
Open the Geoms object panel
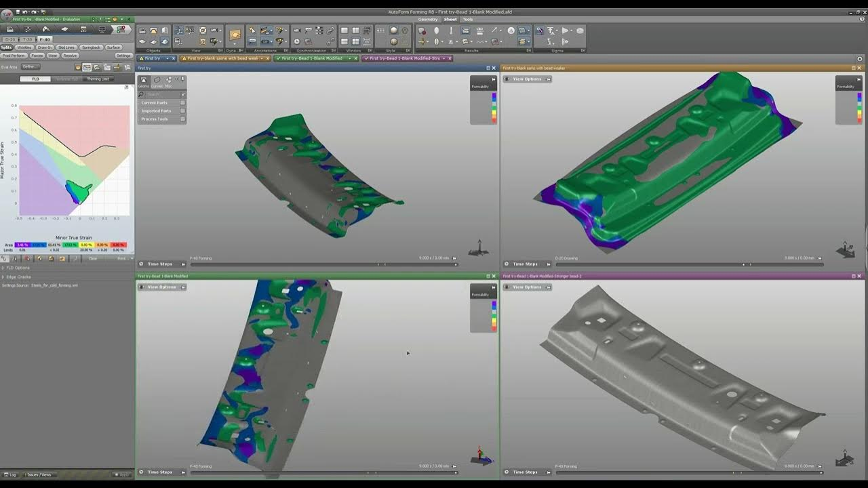tap(143, 82)
